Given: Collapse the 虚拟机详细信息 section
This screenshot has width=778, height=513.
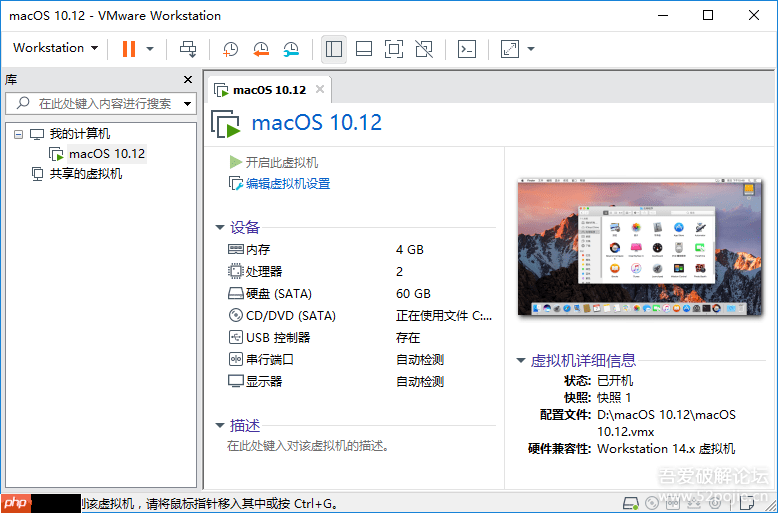Looking at the screenshot, I should [521, 360].
